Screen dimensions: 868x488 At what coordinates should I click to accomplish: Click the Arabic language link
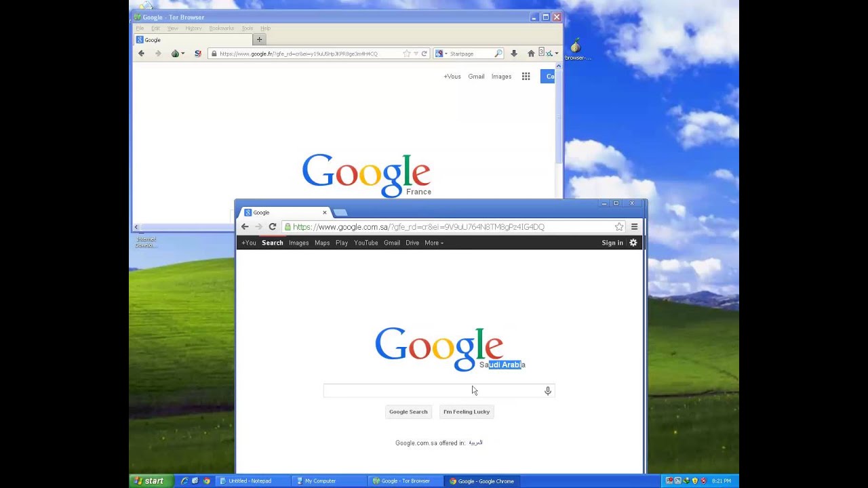[x=475, y=443]
